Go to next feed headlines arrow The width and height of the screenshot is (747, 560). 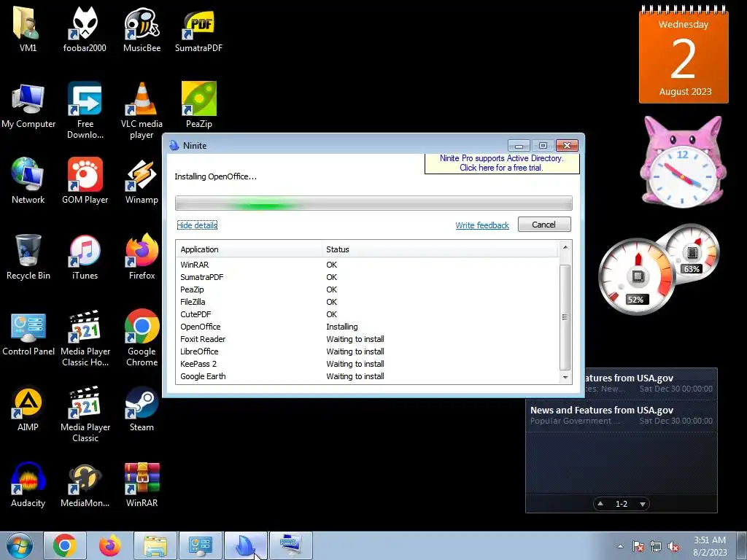click(643, 504)
